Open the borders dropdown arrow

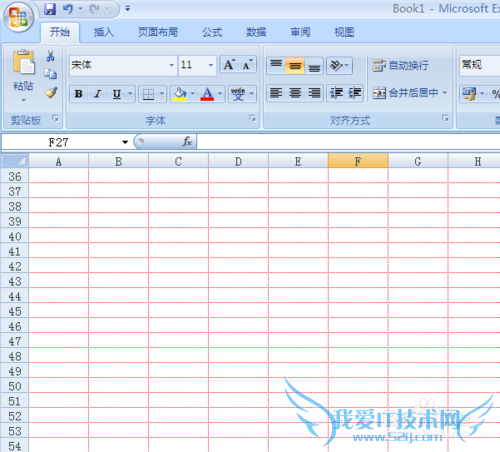[x=162, y=94]
